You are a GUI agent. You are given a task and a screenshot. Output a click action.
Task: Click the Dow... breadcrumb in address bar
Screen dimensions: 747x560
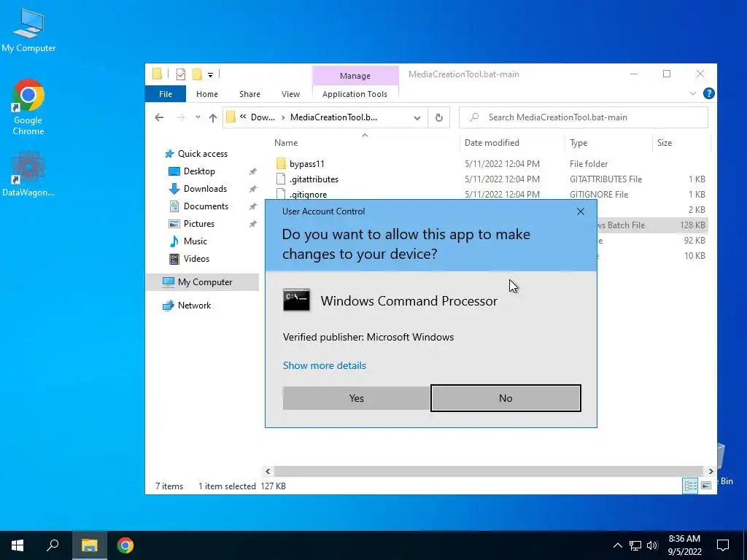click(263, 117)
